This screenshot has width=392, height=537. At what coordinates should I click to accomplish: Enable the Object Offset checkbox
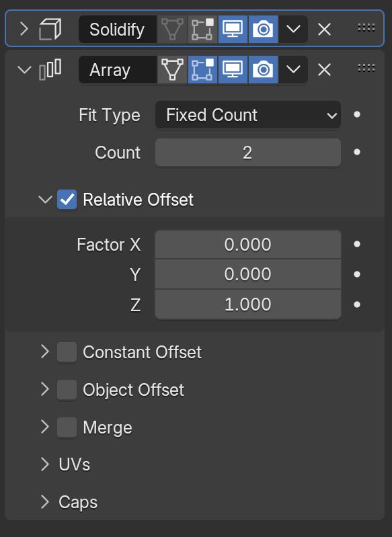click(67, 389)
